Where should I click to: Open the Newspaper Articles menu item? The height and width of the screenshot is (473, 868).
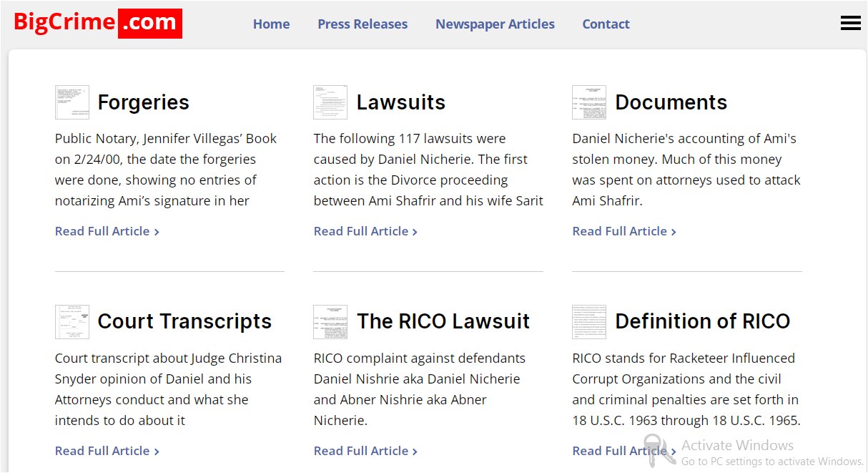495,24
